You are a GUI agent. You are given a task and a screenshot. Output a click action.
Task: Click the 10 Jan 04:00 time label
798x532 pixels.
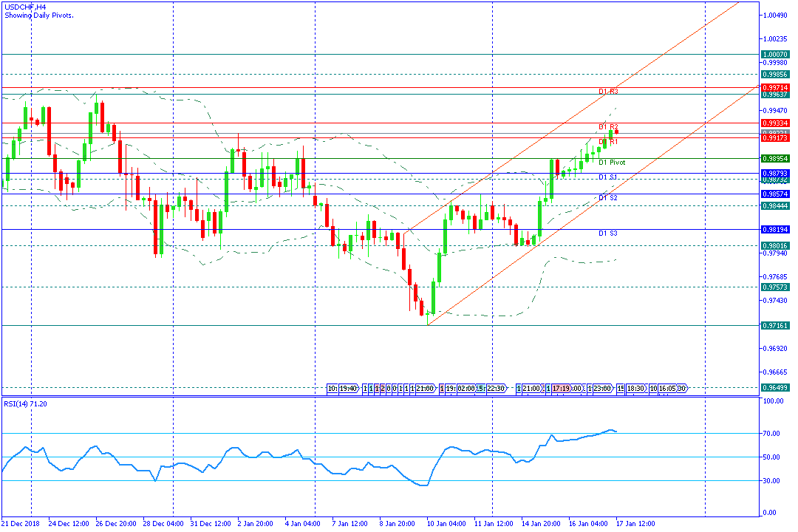[x=445, y=523]
